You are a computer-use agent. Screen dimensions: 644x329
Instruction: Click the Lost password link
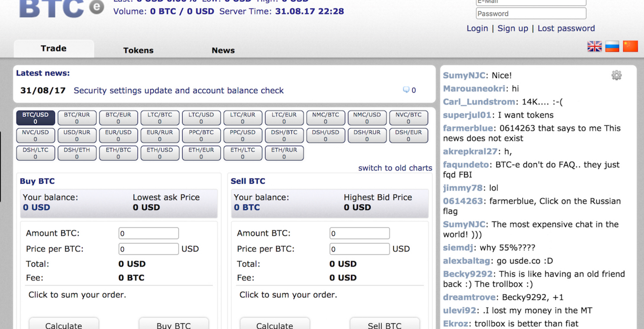[x=566, y=28]
